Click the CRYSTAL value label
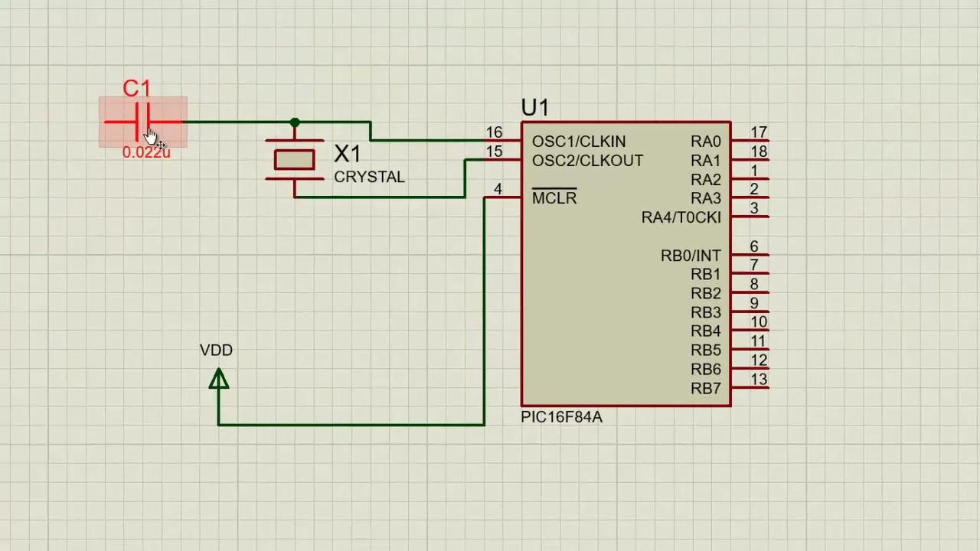980x551 pixels. point(369,177)
